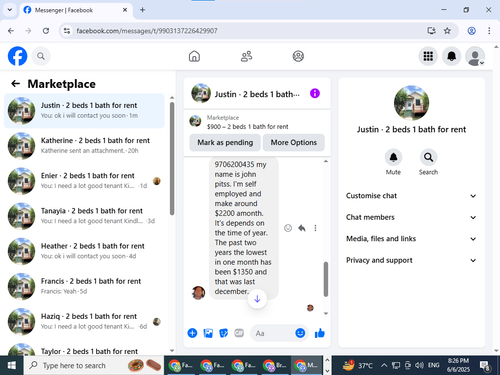500x375 pixels.
Task: Open the Chrome tab search dropdown
Action: point(10,10)
